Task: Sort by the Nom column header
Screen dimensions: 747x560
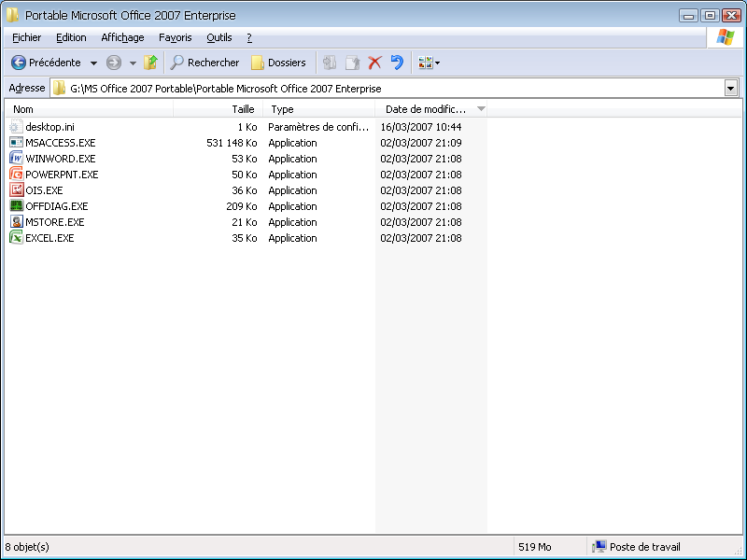Action: click(90, 109)
